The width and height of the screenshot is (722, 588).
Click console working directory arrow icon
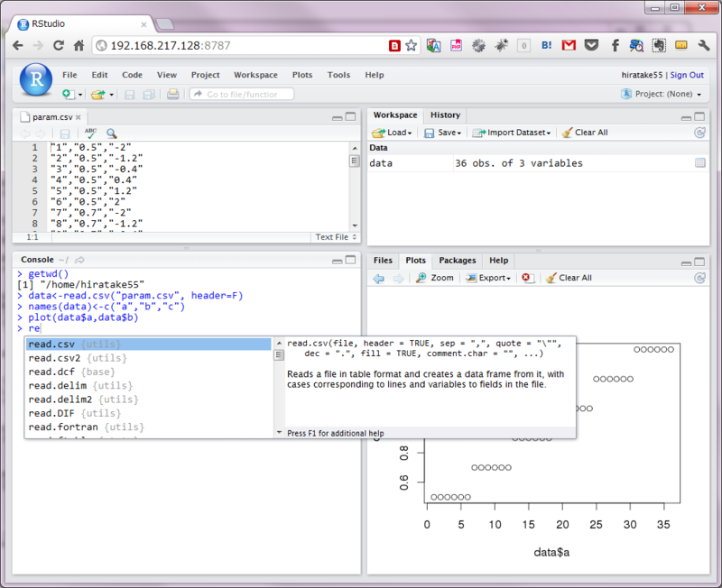[x=79, y=260]
